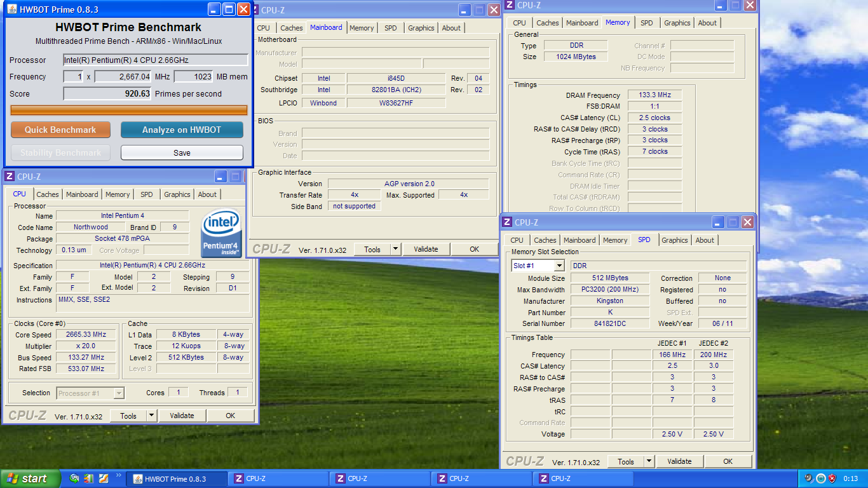Switch to Graphics tab in CPU-Z Memory window
The width and height of the screenshot is (868, 488).
click(677, 23)
